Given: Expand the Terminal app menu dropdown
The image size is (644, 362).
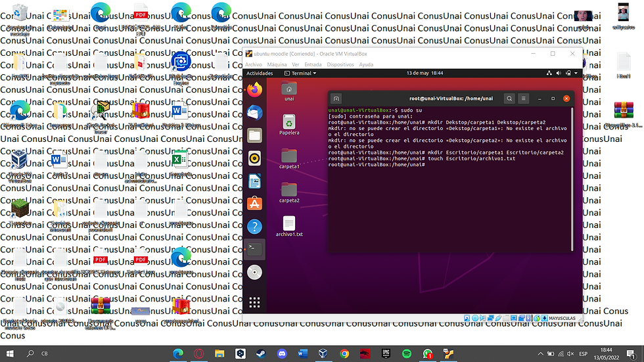Looking at the screenshot, I should 300,73.
